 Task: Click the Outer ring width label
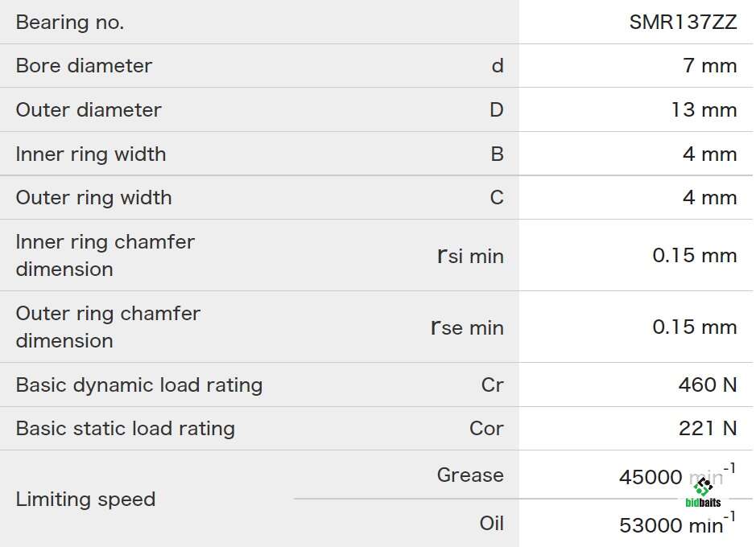[x=93, y=197]
